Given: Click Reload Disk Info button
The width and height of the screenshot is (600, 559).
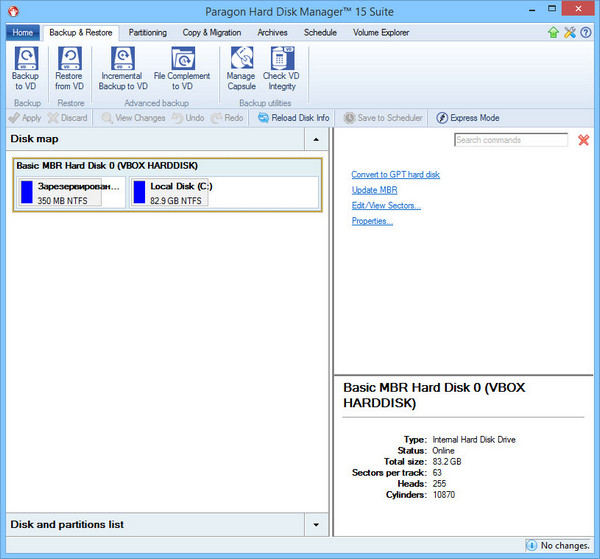Looking at the screenshot, I should pos(293,118).
